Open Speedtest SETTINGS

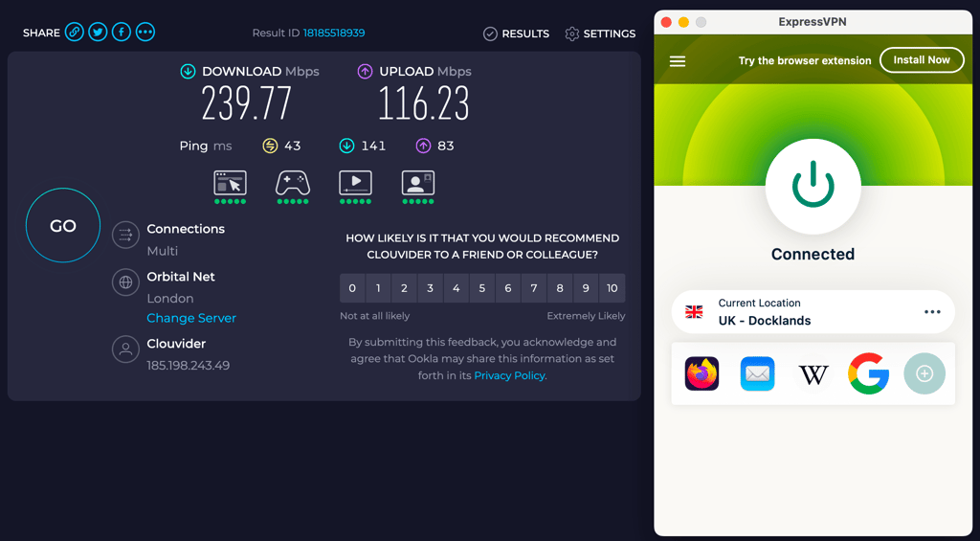(600, 34)
